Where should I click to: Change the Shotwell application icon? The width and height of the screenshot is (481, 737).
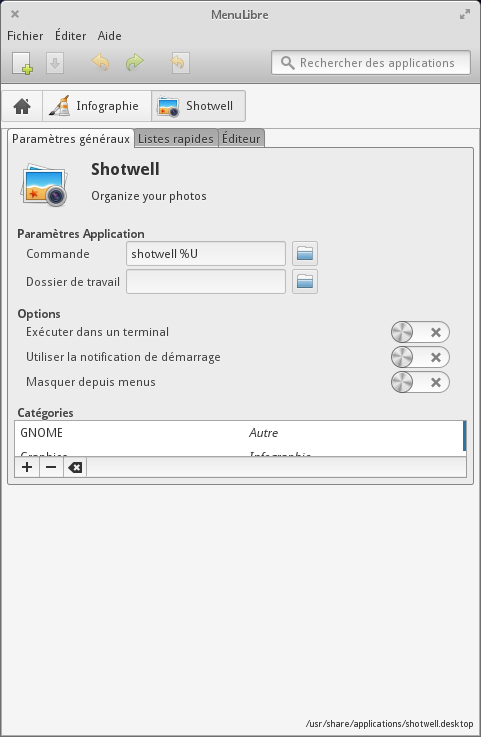pos(44,184)
